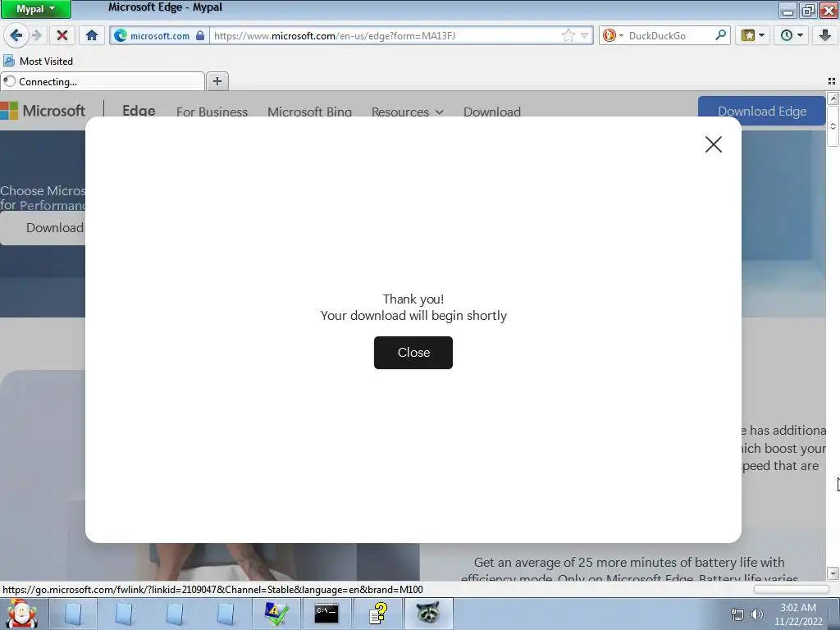Open a new tab with the plus button

pos(217,81)
